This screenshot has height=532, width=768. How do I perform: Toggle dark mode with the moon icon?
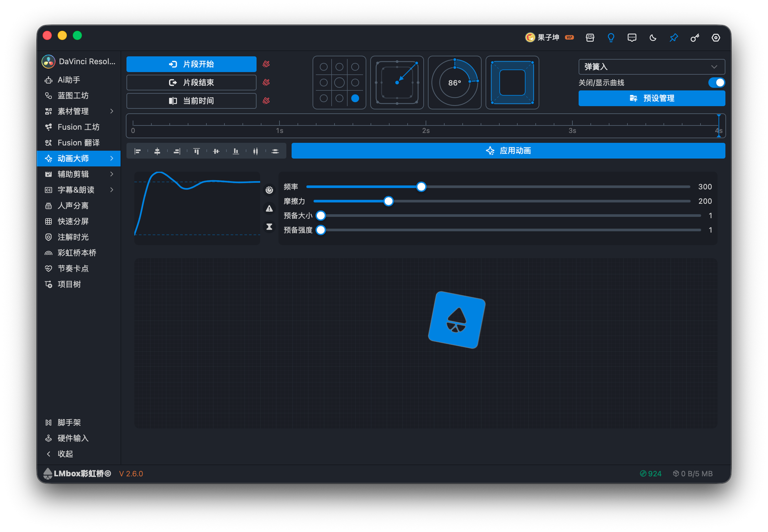pos(653,37)
